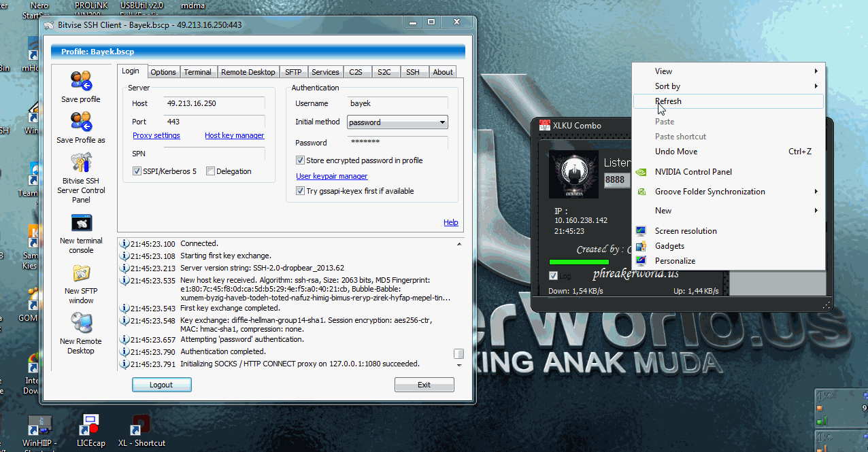Switch to the Options tab
Image resolution: width=868 pixels, height=452 pixels.
pyautogui.click(x=163, y=72)
